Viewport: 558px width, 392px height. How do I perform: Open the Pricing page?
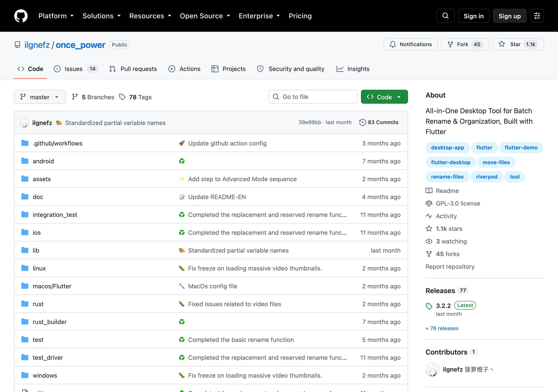click(300, 16)
